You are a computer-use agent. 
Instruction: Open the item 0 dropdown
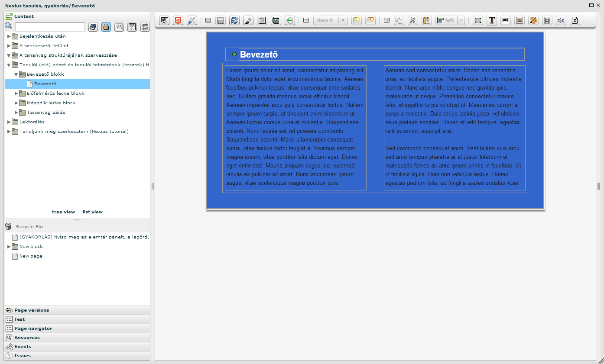click(342, 20)
